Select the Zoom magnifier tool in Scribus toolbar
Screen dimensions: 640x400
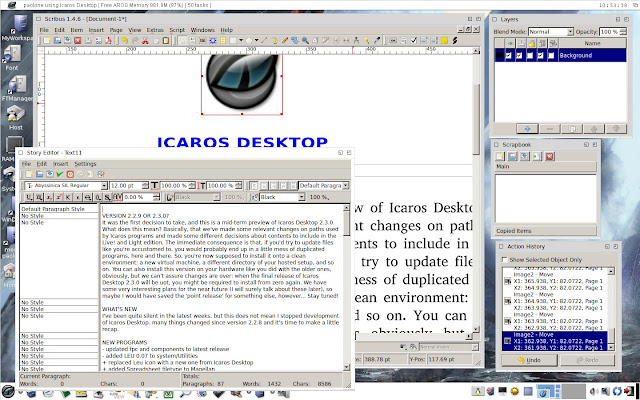point(305,40)
